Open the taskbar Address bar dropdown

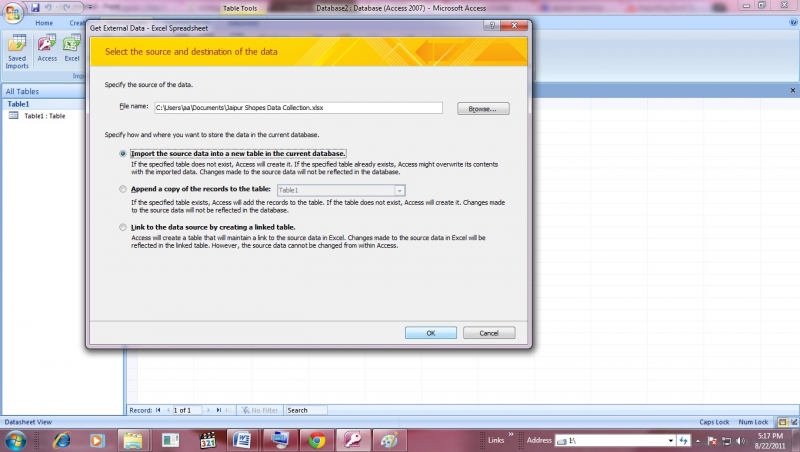coord(669,440)
